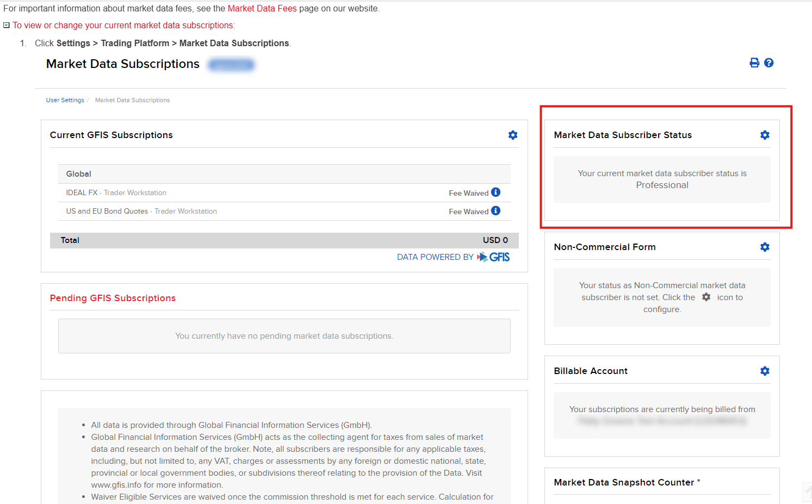Click 'Fee Waived' in US and EU Bond Quotes row
The width and height of the screenshot is (812, 504).
469,211
